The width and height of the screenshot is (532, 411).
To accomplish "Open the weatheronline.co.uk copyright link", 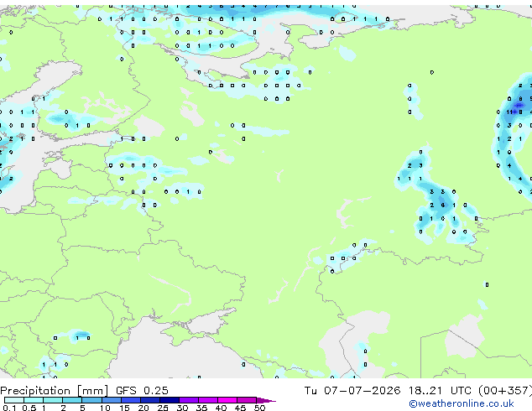I will [462, 403].
